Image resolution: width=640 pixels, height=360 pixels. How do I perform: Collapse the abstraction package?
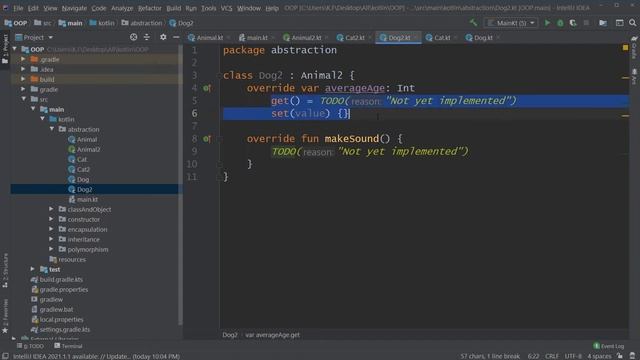click(x=52, y=129)
